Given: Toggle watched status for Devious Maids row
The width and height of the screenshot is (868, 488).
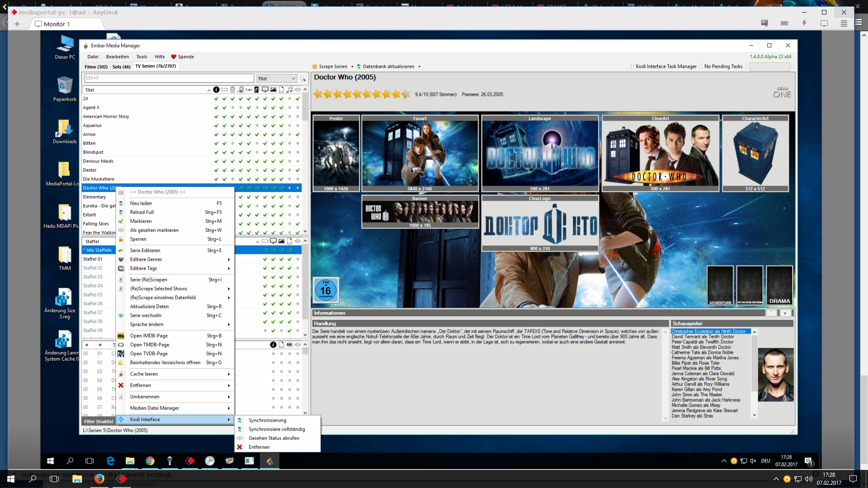Looking at the screenshot, I should (297, 161).
